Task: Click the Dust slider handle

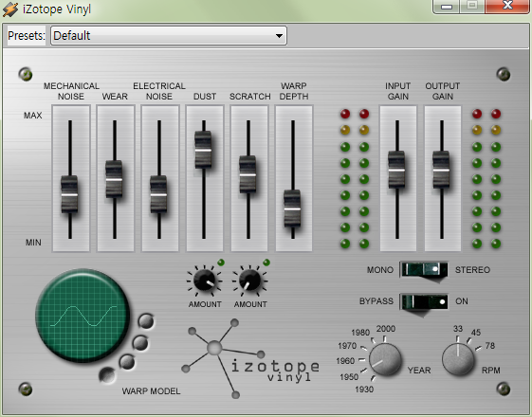Action: (203, 150)
